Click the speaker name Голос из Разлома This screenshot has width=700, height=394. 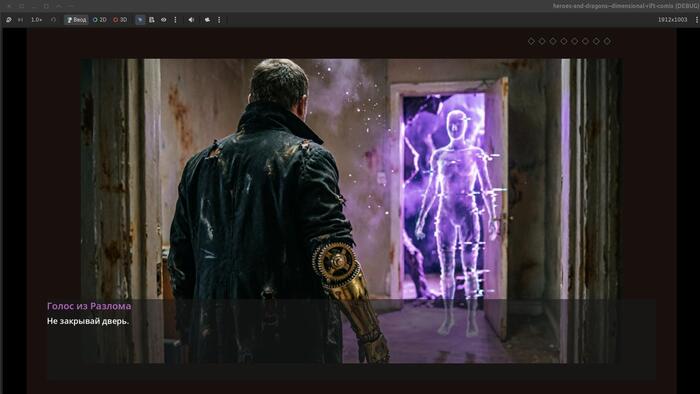click(89, 306)
